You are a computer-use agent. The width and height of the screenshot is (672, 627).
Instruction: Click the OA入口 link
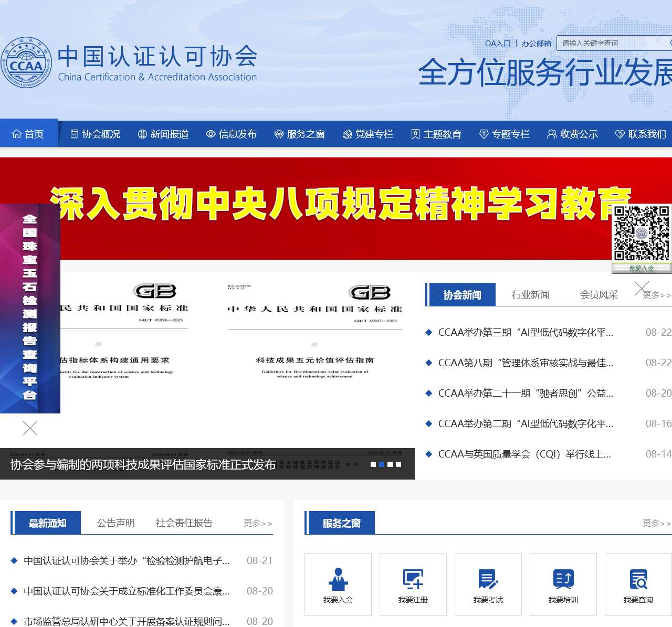click(498, 44)
